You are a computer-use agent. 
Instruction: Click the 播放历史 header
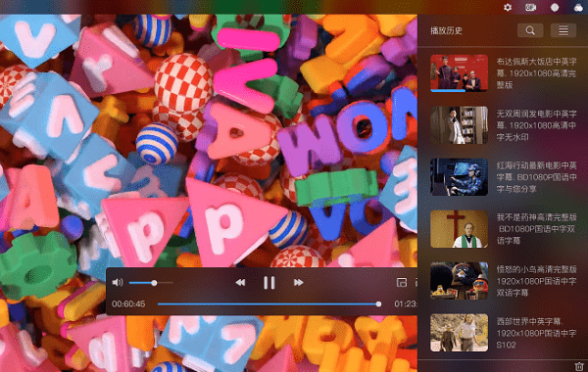click(446, 30)
